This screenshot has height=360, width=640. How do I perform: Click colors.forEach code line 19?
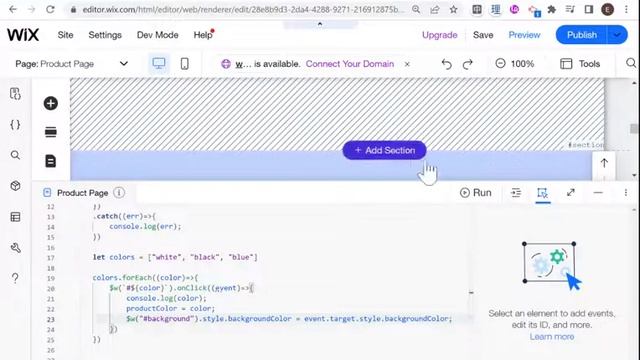pos(145,278)
